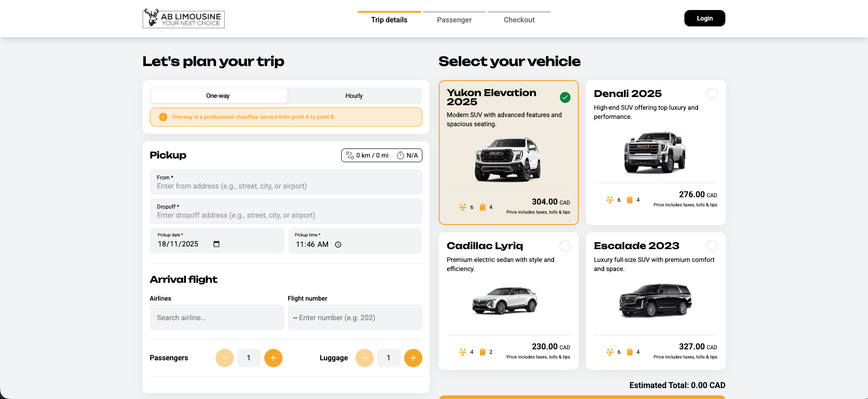868x399 pixels.
Task: Click Yukon Elevation luggage icon
Action: pos(483,207)
